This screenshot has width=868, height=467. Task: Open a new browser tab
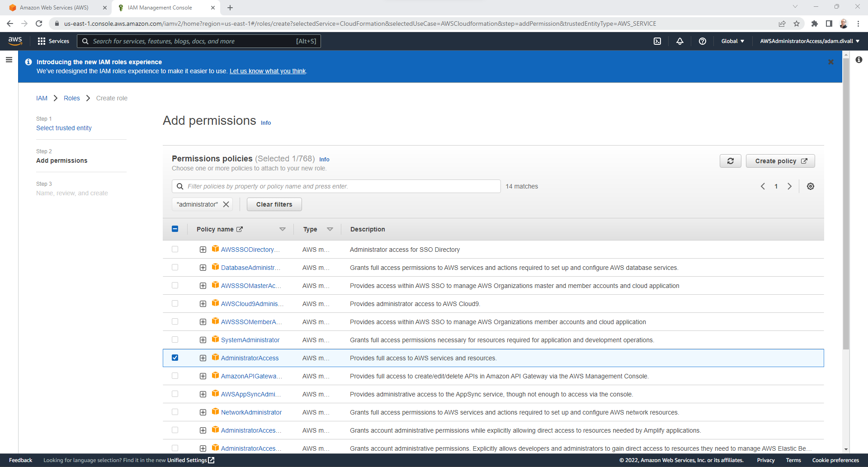pos(230,8)
